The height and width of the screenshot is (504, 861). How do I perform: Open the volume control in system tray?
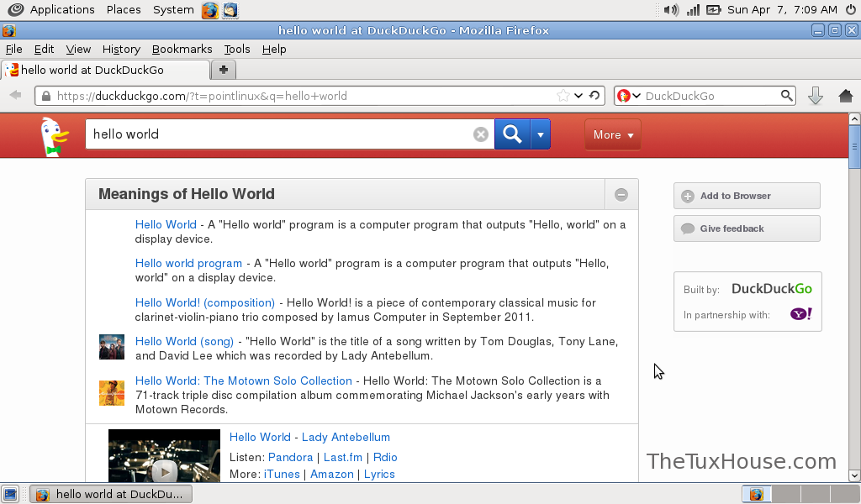[x=670, y=10]
